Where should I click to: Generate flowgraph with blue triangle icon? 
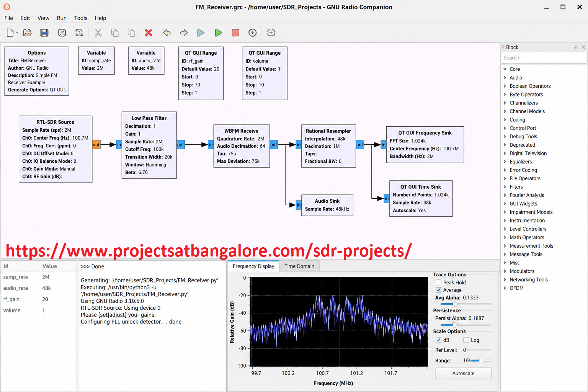[x=201, y=33]
